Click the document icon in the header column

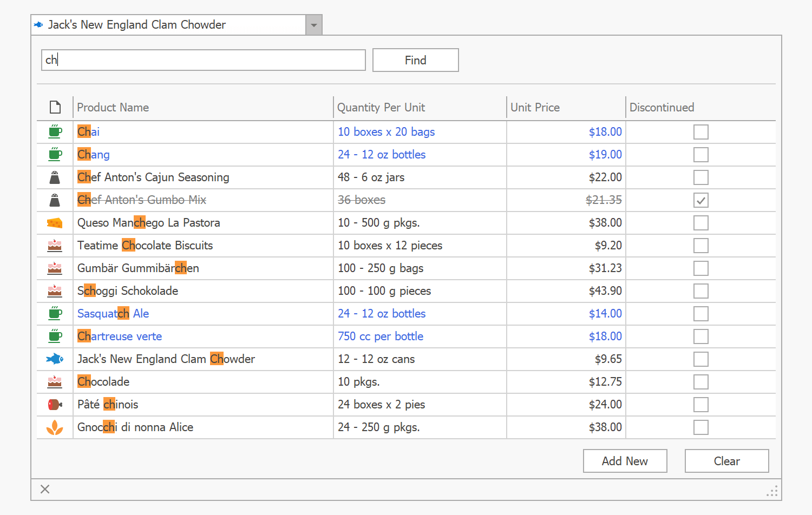55,107
